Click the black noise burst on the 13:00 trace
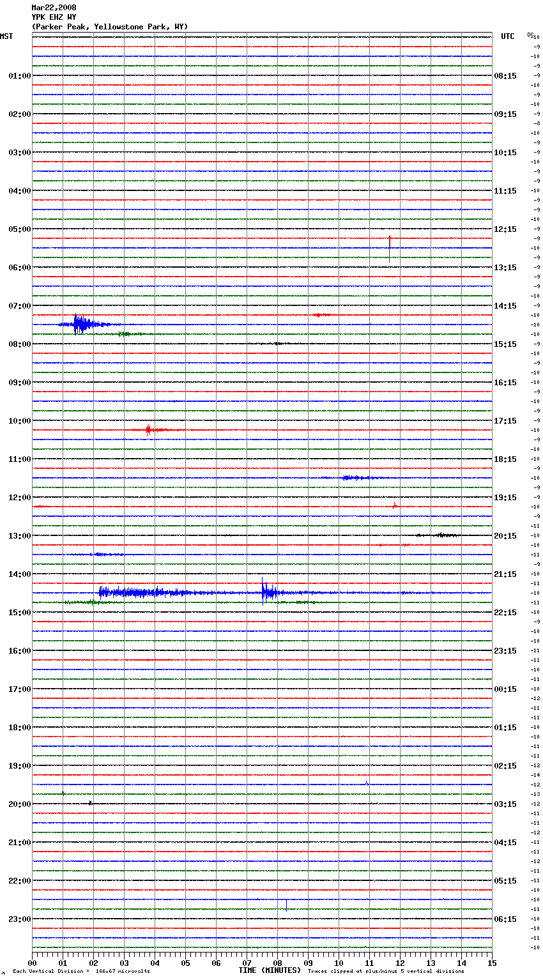 [x=438, y=535]
